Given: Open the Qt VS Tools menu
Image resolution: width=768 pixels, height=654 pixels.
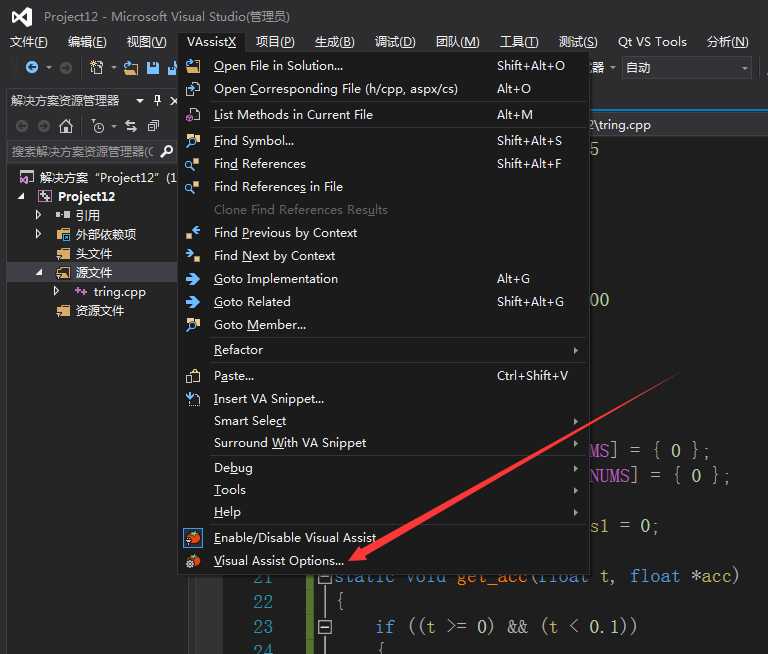Looking at the screenshot, I should pos(652,42).
